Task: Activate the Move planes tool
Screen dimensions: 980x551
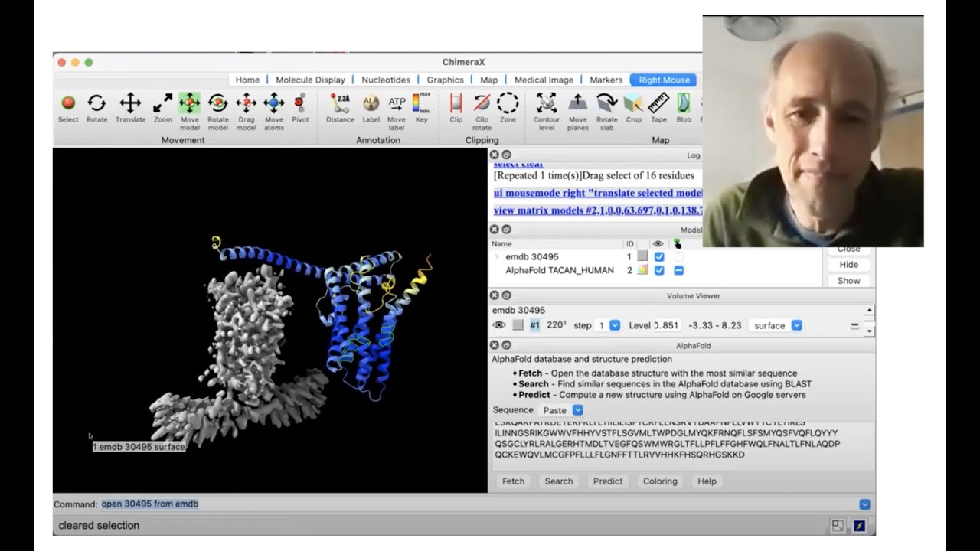Action: pyautogui.click(x=578, y=112)
